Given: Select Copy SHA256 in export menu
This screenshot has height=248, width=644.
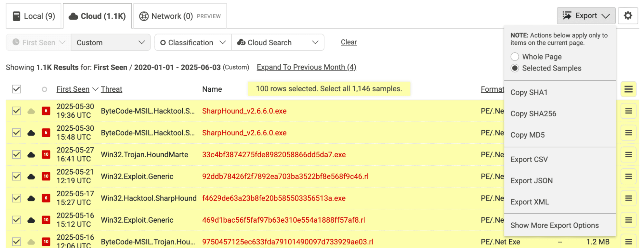Looking at the screenshot, I should pyautogui.click(x=533, y=114).
